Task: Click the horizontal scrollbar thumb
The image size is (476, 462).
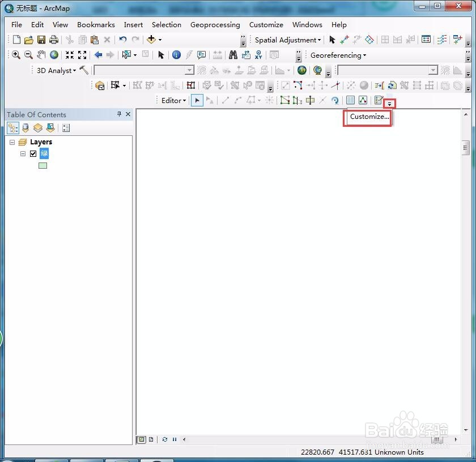Action: (437, 439)
